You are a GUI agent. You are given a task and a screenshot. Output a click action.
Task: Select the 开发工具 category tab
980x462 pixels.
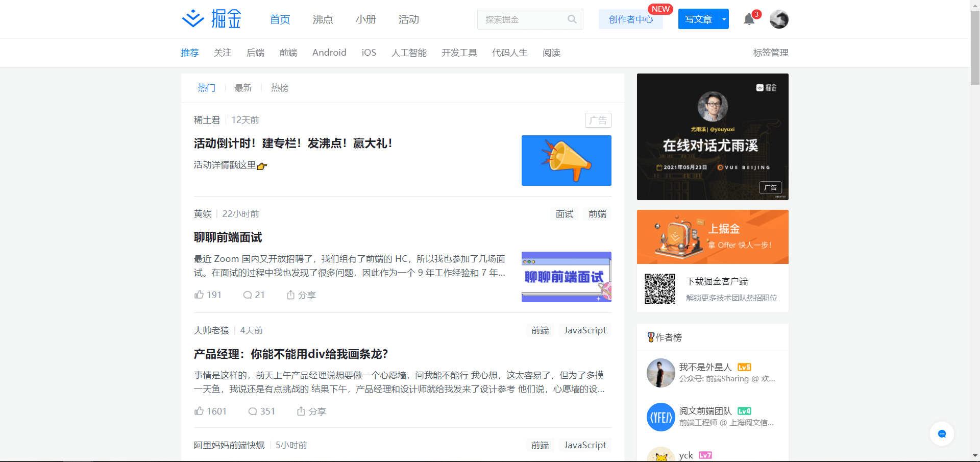(x=459, y=53)
